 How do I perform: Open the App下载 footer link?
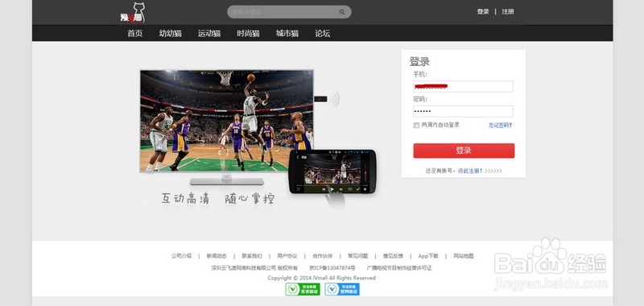pos(428,256)
